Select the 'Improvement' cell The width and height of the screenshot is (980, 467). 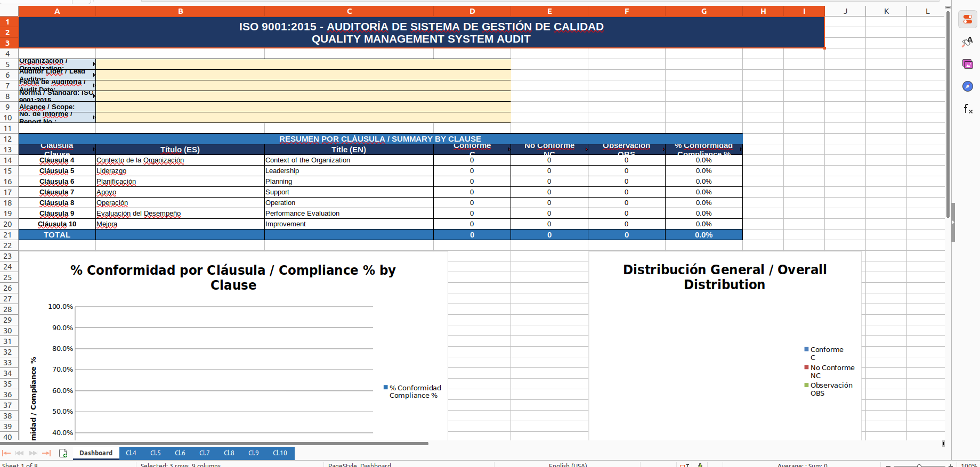pos(349,224)
